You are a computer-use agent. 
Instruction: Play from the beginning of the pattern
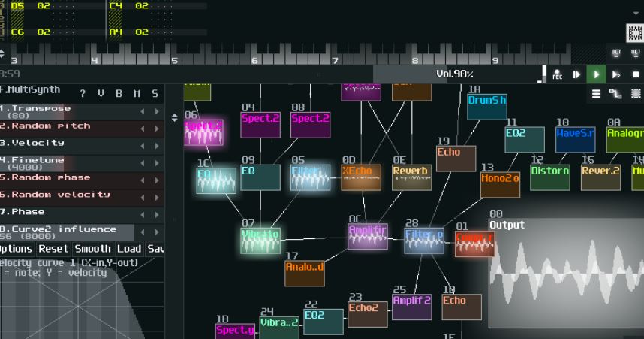[576, 74]
